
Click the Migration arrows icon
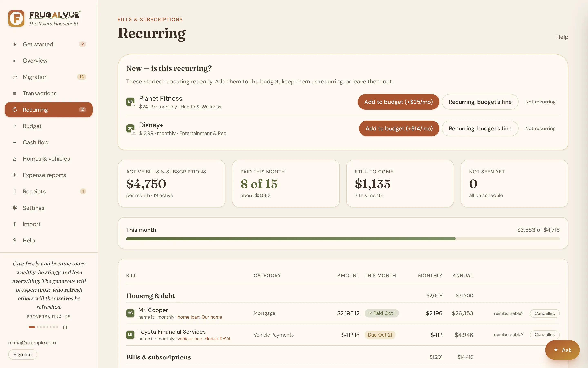click(14, 77)
